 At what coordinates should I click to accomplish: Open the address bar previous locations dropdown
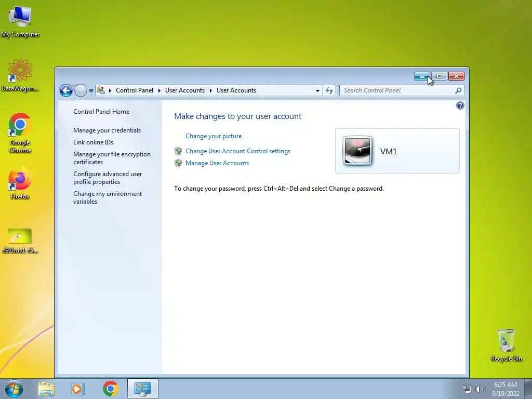click(x=317, y=90)
